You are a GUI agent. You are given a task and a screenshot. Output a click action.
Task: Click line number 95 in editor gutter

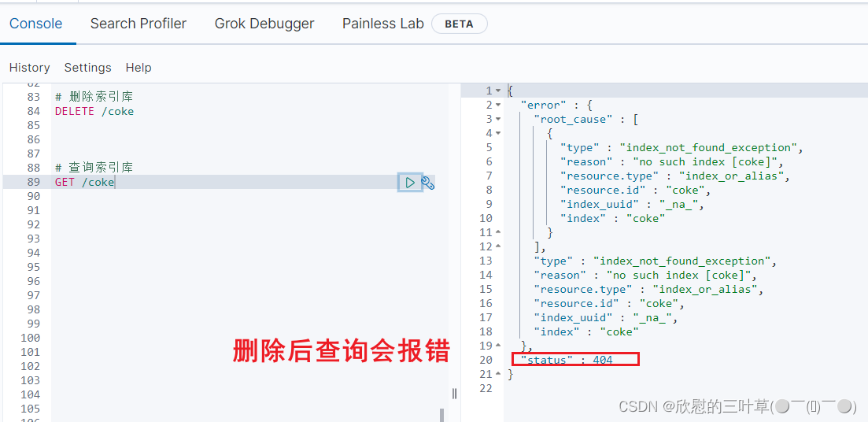[x=33, y=267]
